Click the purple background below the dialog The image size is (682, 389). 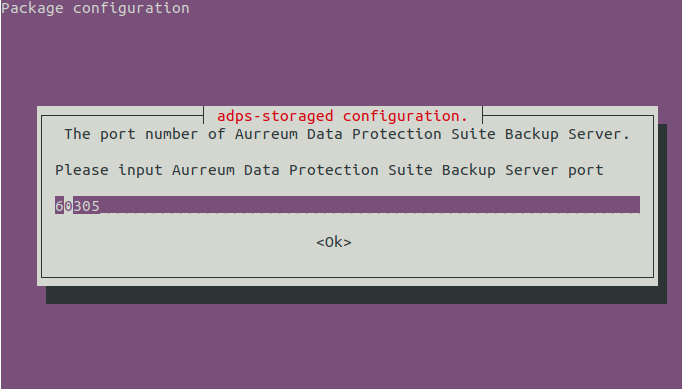point(341,346)
